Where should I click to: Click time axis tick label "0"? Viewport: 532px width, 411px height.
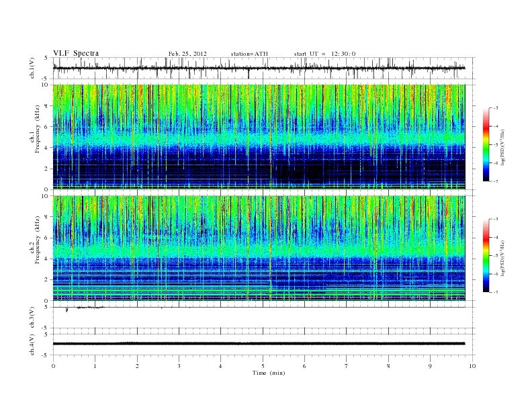[x=53, y=366]
